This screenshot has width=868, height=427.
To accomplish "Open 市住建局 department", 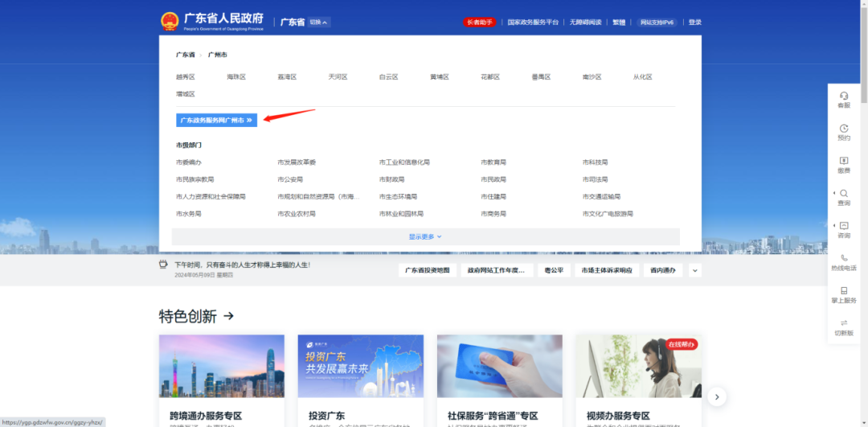I will [493, 196].
